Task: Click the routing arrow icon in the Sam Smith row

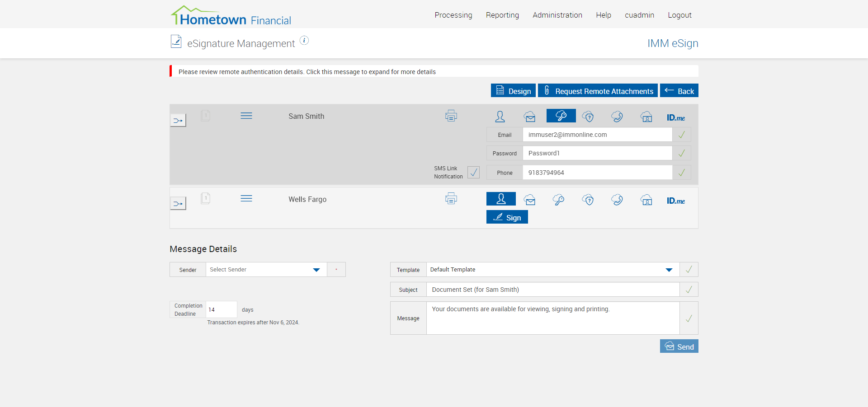Action: (x=178, y=120)
